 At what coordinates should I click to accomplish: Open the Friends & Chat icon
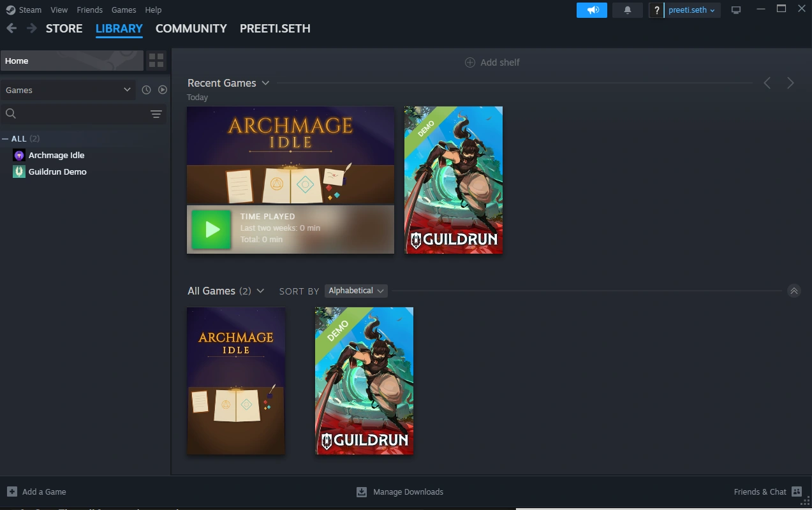point(797,492)
